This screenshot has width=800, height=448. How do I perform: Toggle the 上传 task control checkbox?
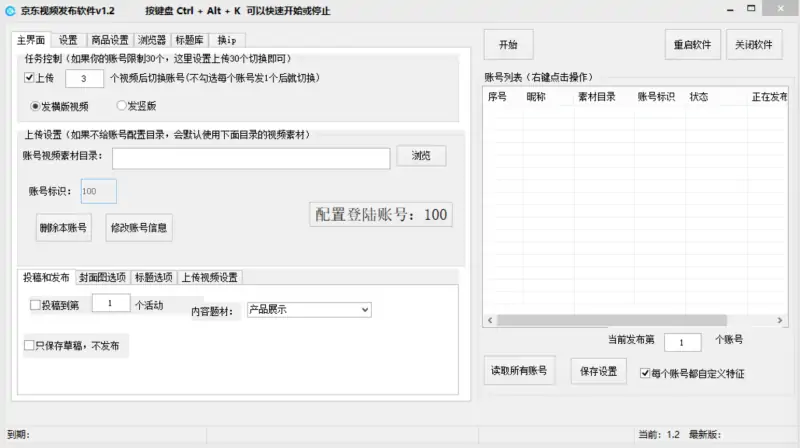(x=30, y=77)
